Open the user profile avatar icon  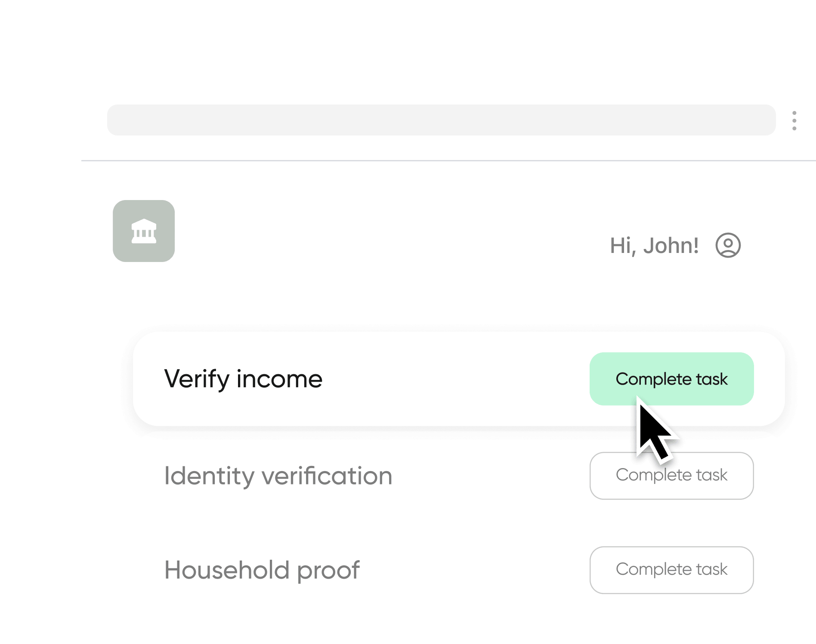[x=728, y=246]
